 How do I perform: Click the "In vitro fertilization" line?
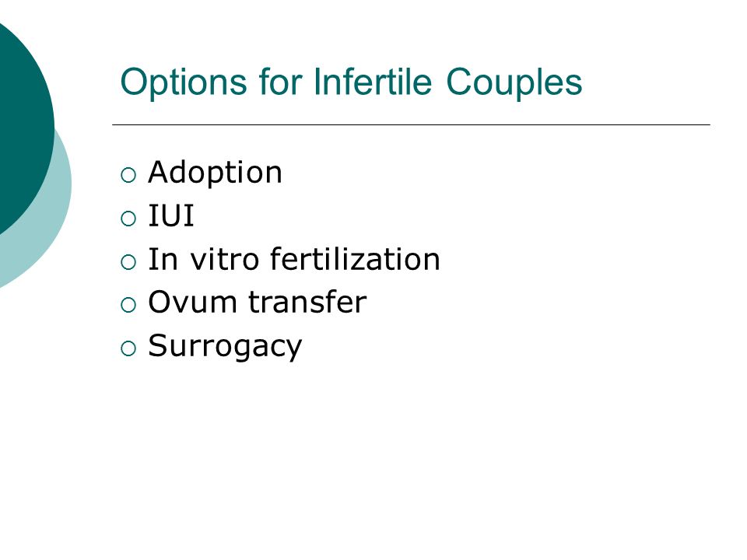click(294, 259)
